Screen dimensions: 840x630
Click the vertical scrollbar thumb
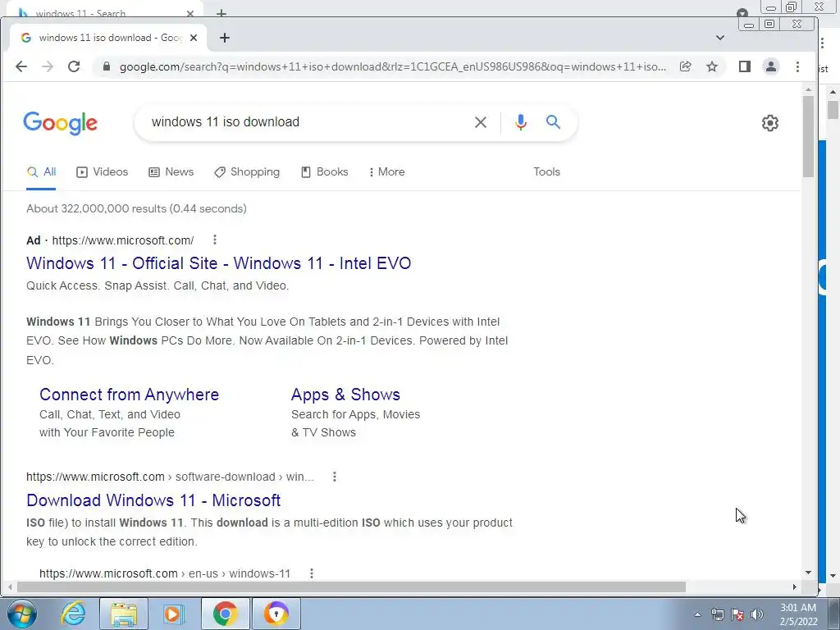(808, 137)
